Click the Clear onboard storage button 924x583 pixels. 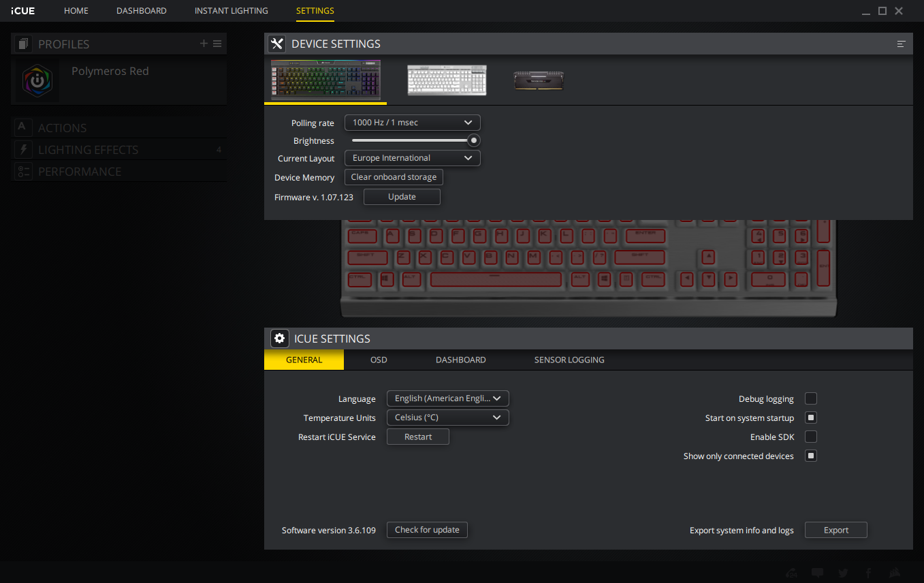point(394,177)
